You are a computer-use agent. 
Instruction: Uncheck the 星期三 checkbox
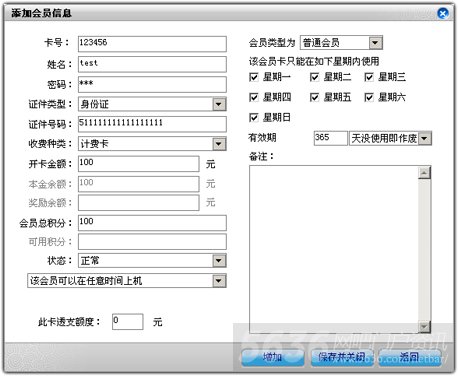tap(369, 77)
